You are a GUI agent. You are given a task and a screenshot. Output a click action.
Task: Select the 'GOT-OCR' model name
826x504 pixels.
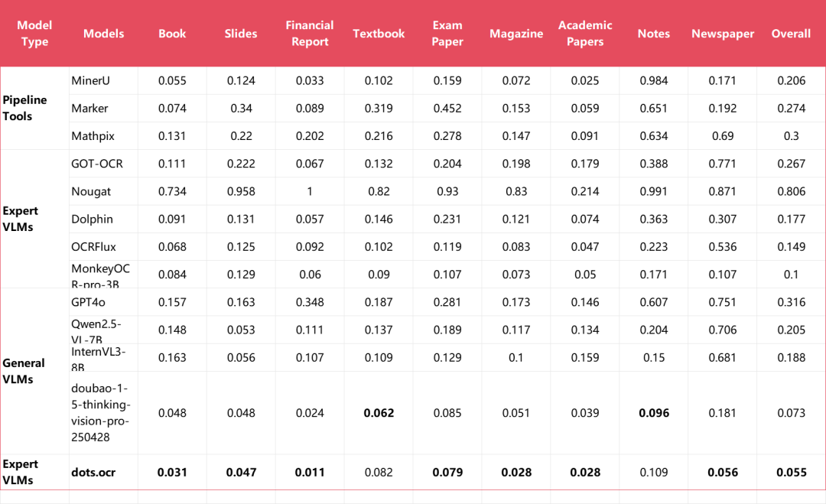[x=97, y=163]
